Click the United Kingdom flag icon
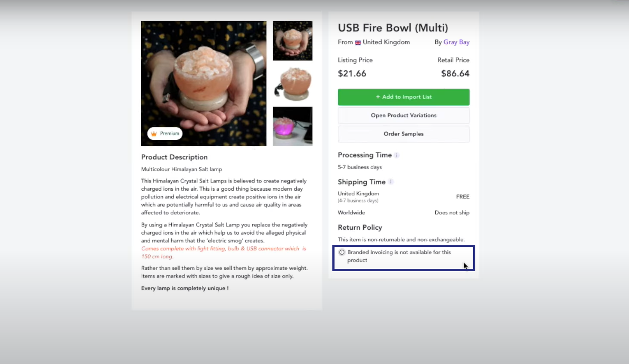The height and width of the screenshot is (364, 629). (x=358, y=43)
